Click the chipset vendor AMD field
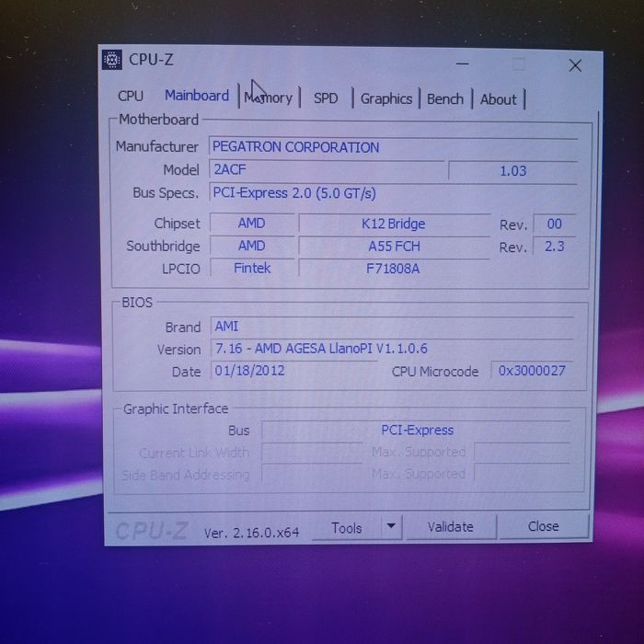The height and width of the screenshot is (644, 644). pyautogui.click(x=252, y=223)
